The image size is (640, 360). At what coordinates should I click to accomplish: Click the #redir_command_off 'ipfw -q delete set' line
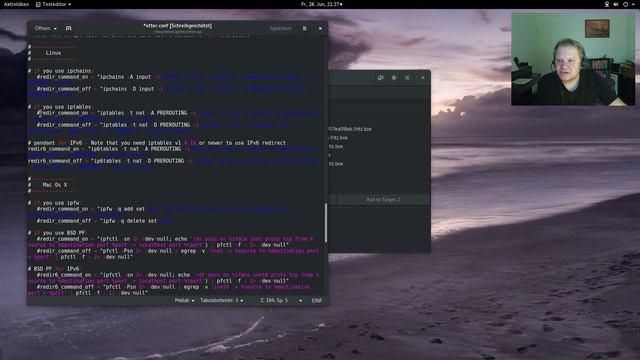pyautogui.click(x=105, y=221)
